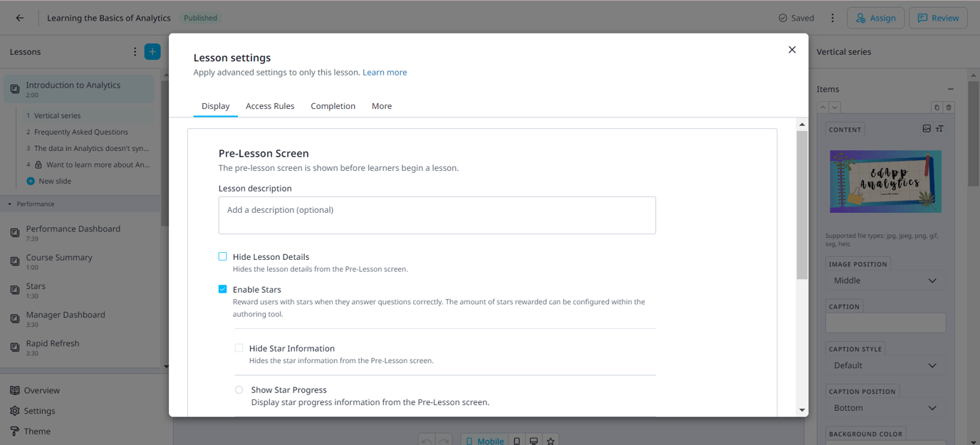Close the Lesson settings dialog

pyautogui.click(x=792, y=50)
